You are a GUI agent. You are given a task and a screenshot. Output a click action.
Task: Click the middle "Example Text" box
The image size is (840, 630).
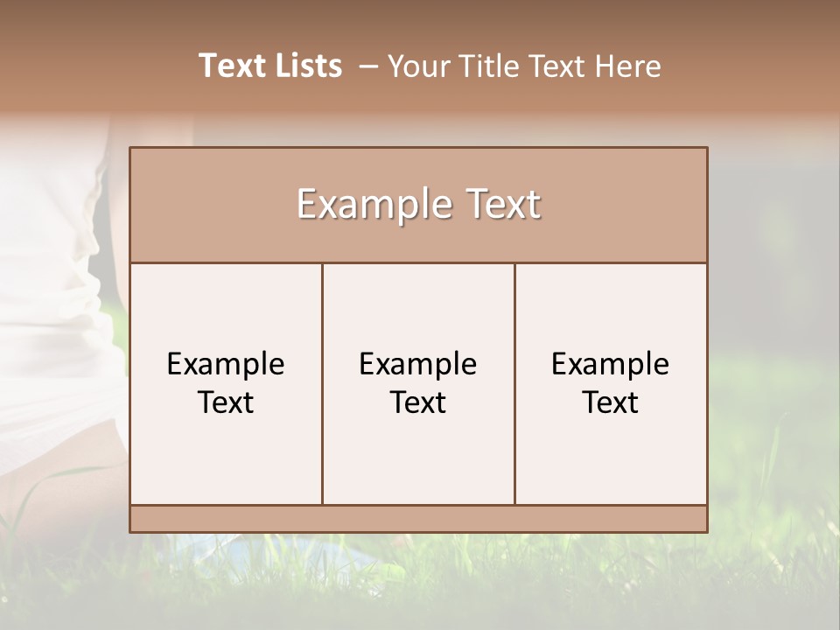[418, 383]
